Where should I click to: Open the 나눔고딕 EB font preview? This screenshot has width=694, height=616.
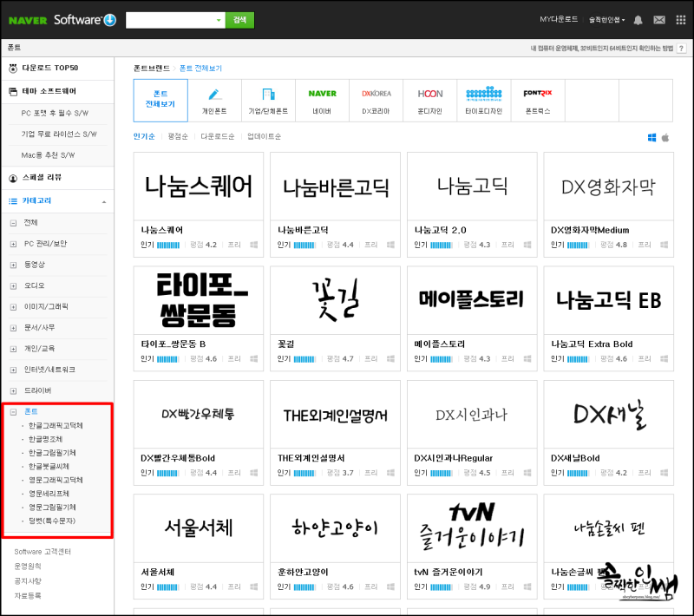[x=609, y=300]
